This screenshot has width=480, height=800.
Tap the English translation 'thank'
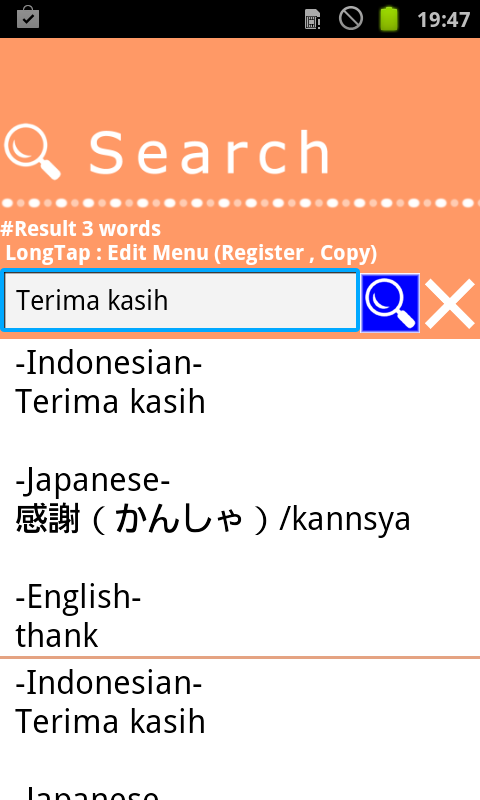(57, 635)
